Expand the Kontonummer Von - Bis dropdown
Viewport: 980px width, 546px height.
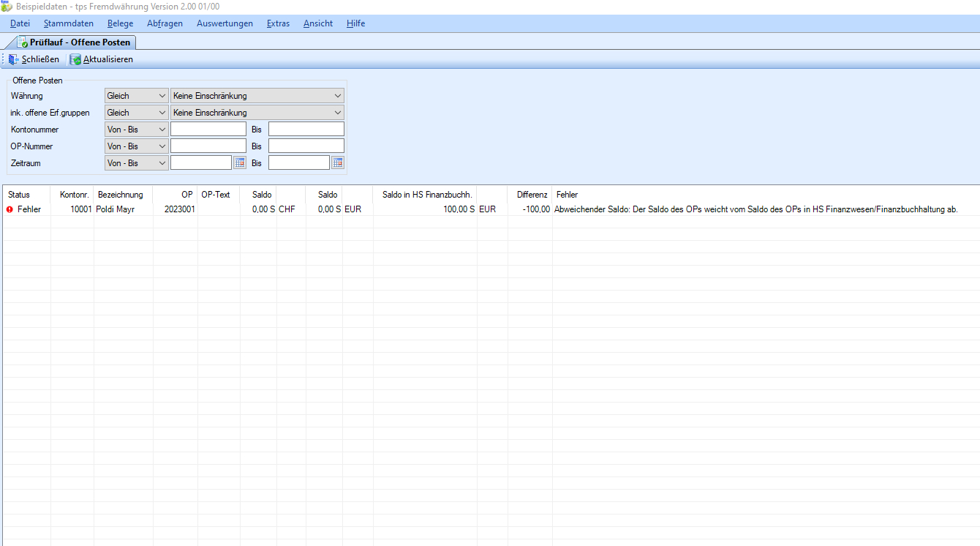(x=136, y=130)
